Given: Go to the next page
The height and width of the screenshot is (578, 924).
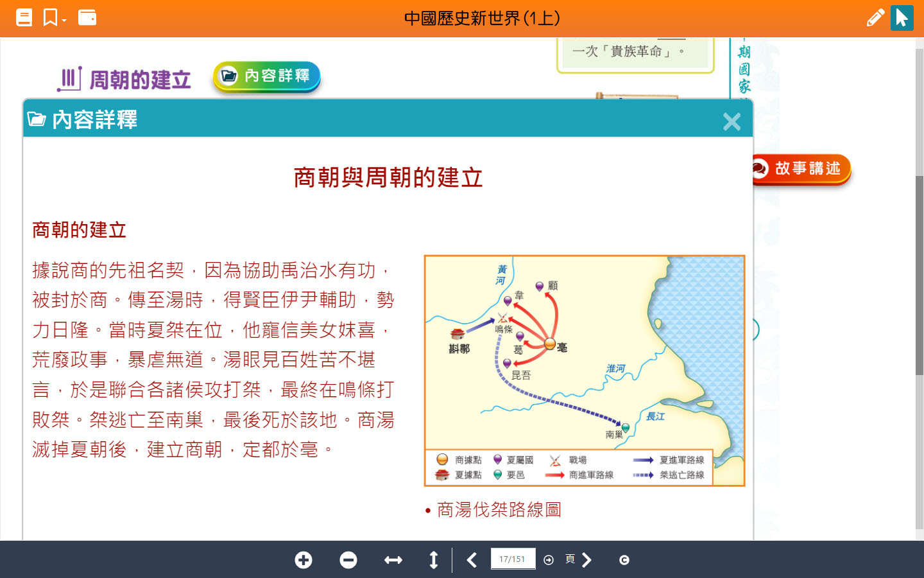Looking at the screenshot, I should pos(586,560).
